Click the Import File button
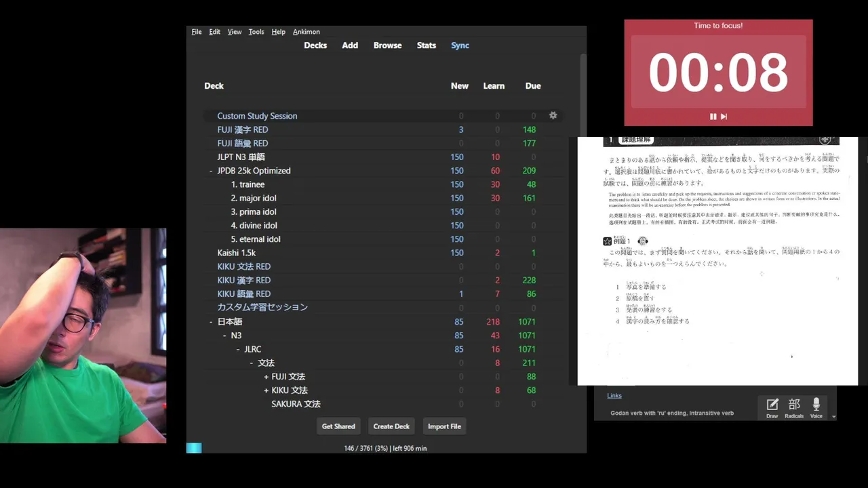Viewport: 868px width, 488px height. click(445, 426)
